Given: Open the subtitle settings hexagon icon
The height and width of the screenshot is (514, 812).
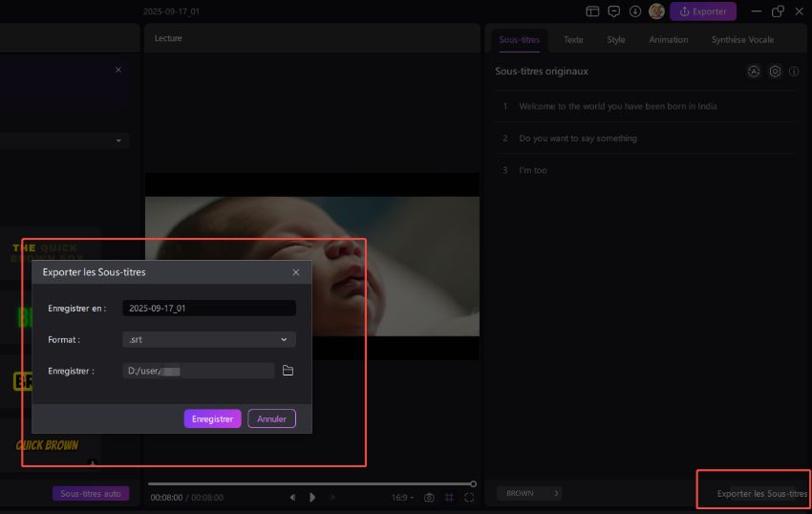Looking at the screenshot, I should (x=775, y=72).
